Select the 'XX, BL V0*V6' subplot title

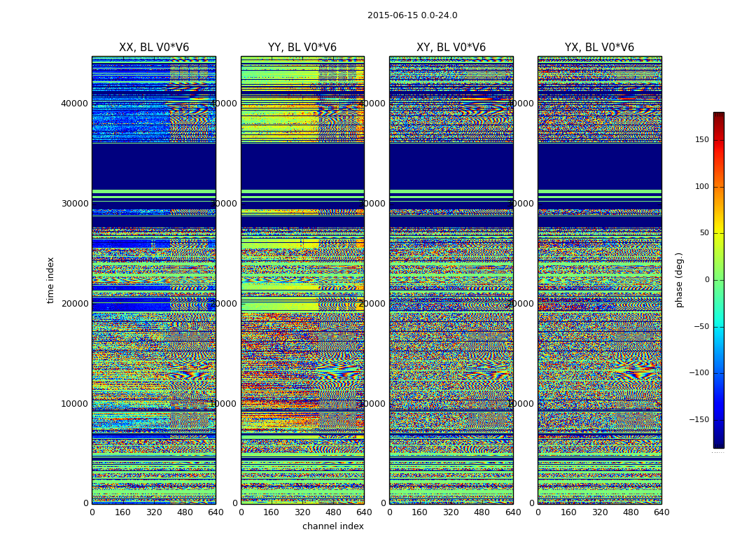coord(154,48)
